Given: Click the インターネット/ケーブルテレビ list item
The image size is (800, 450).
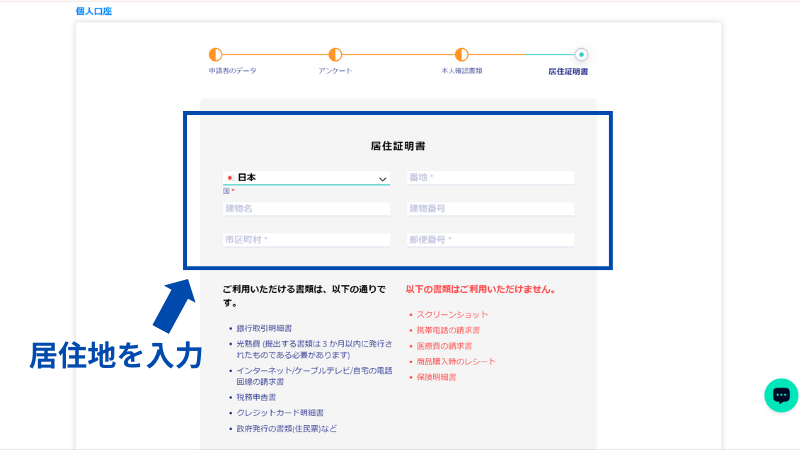Looking at the screenshot, I should 314,376.
